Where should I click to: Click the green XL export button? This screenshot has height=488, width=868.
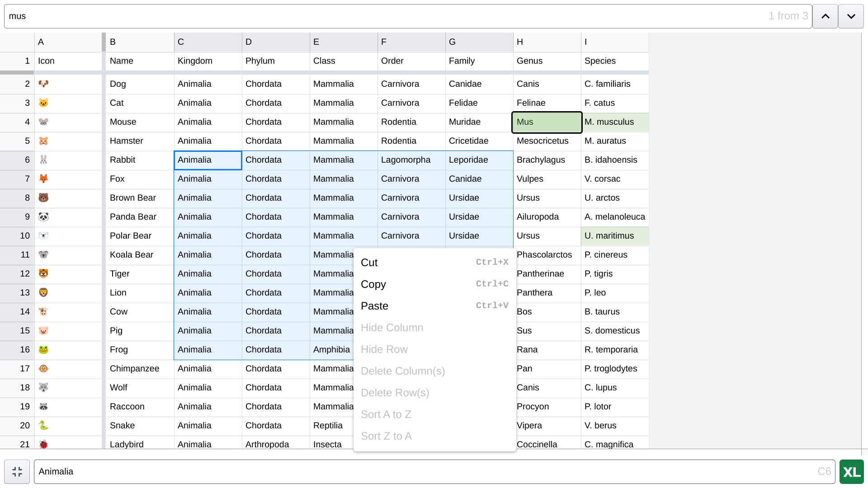pos(851,472)
